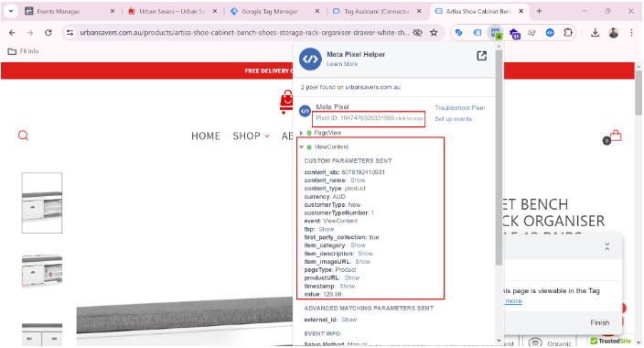View site information icon beside the URL
This screenshot has width=644, height=348.
(70, 32)
